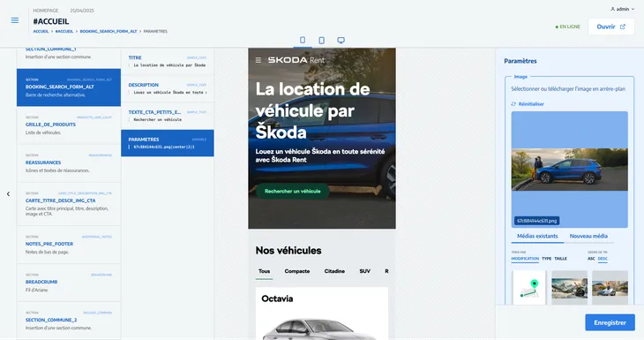Switch to Nouveau média tab
644x340 pixels.
coord(588,236)
